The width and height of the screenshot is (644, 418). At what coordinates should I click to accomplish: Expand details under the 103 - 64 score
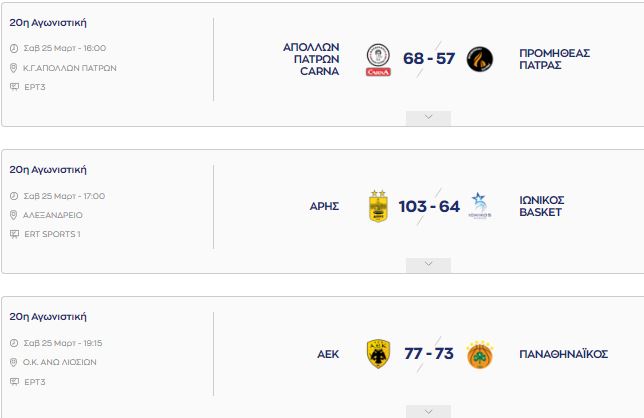click(x=428, y=265)
